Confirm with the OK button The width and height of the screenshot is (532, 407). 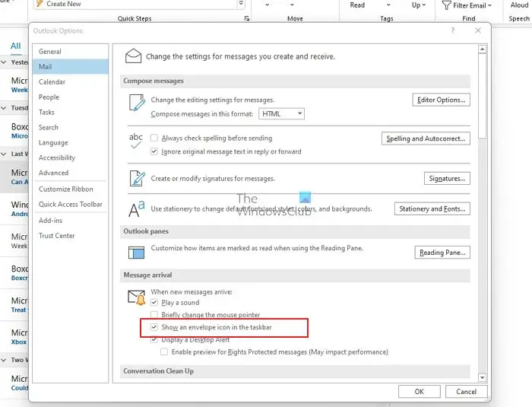[419, 391]
